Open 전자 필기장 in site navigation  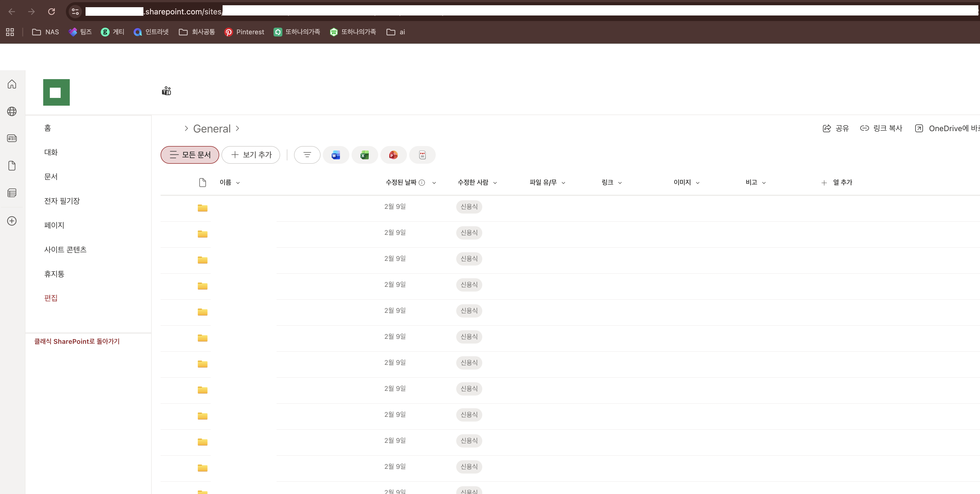[62, 201]
